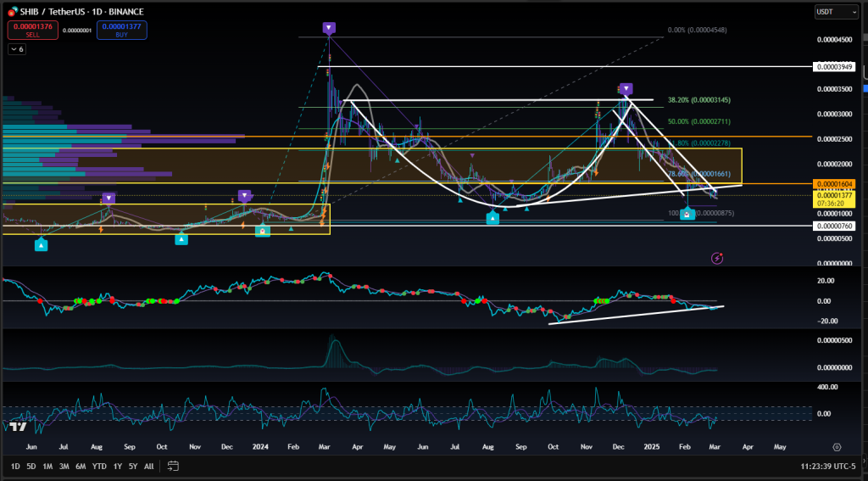Click the red SELL price button
The height and width of the screenshot is (481, 868).
tap(33, 30)
